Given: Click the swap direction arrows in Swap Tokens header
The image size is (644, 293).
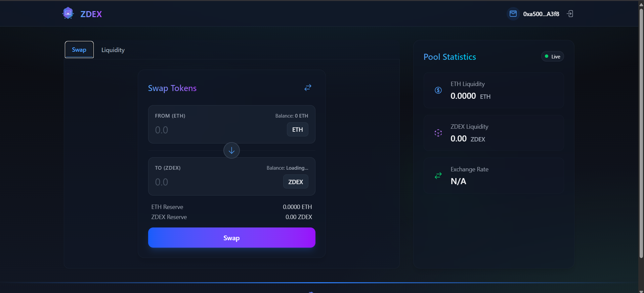Looking at the screenshot, I should [x=308, y=88].
